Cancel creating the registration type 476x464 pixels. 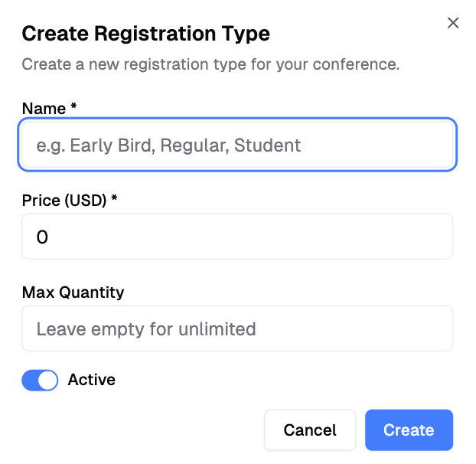click(310, 430)
